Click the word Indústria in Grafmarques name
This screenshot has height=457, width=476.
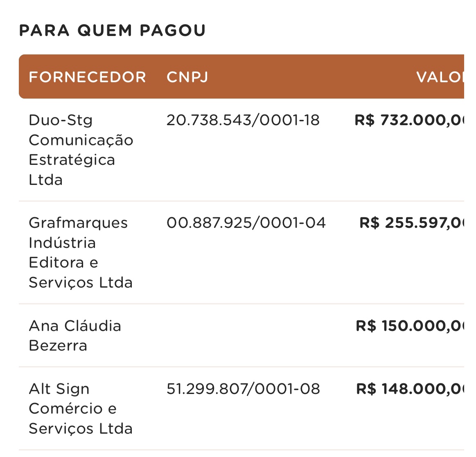[62, 243]
